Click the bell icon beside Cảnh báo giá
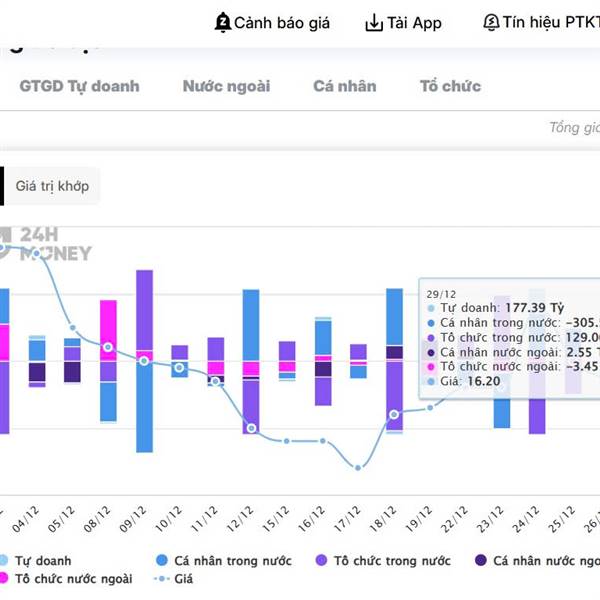This screenshot has width=600, height=600. (222, 22)
